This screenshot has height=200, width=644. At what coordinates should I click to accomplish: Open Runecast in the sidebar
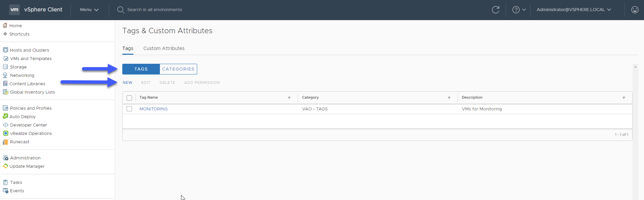click(19, 142)
